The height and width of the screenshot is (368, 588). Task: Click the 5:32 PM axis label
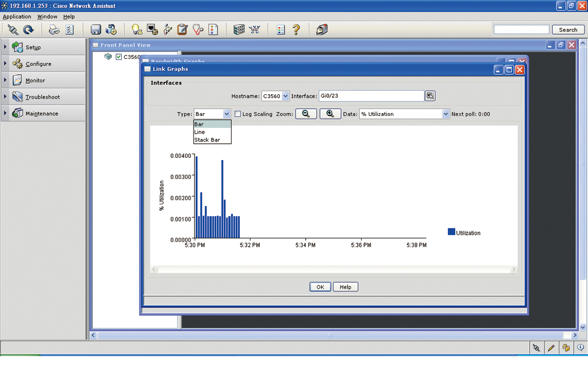[x=250, y=245]
